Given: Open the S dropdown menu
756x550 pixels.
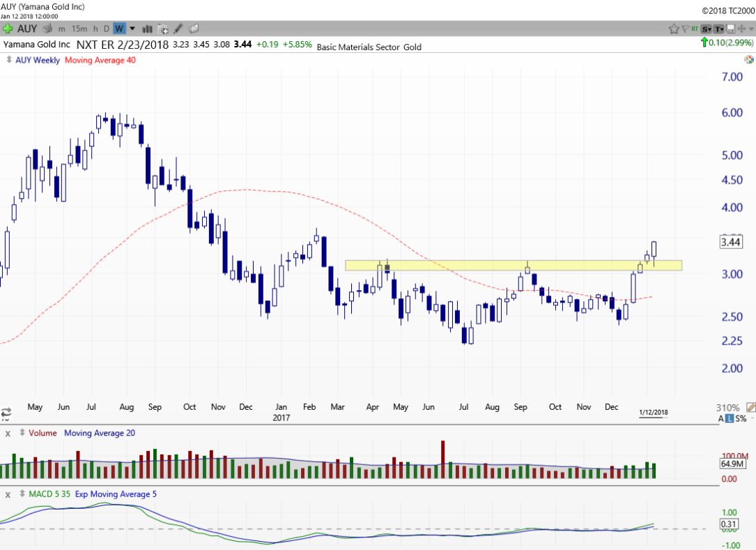Looking at the screenshot, I should 706,29.
